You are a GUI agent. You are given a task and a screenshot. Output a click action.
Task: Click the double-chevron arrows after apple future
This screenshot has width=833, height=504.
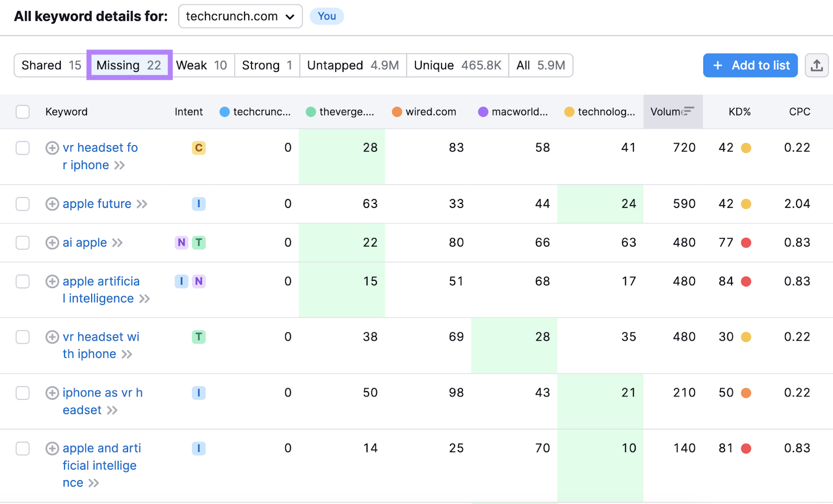(142, 204)
